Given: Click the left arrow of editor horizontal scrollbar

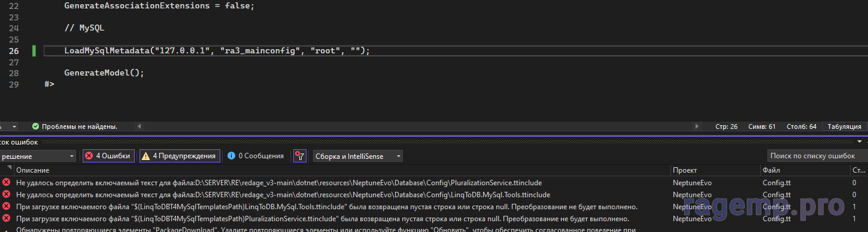Looking at the screenshot, I should [140, 126].
